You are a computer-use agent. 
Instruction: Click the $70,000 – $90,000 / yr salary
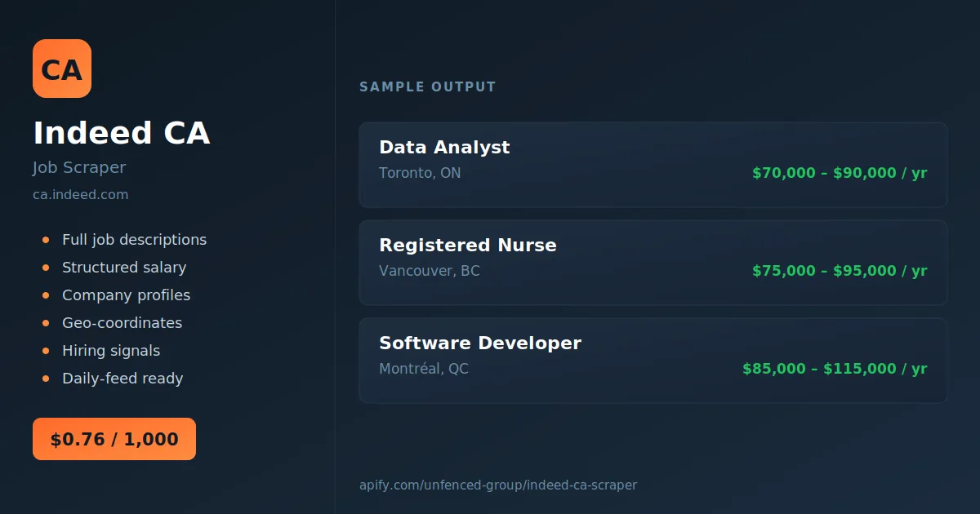pos(840,173)
